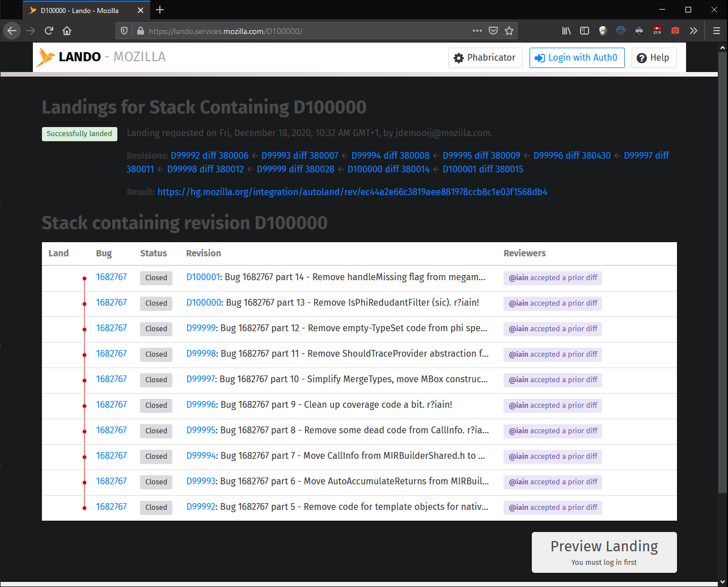Viewport: 728px width, 587px height.
Task: Open the page actions three-dot menu
Action: pyautogui.click(x=477, y=31)
